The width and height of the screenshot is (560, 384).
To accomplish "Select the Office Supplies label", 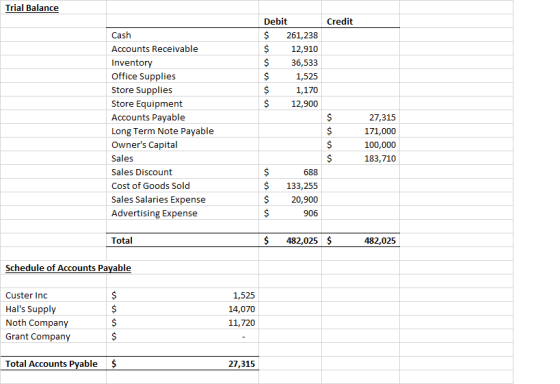I will point(143,76).
